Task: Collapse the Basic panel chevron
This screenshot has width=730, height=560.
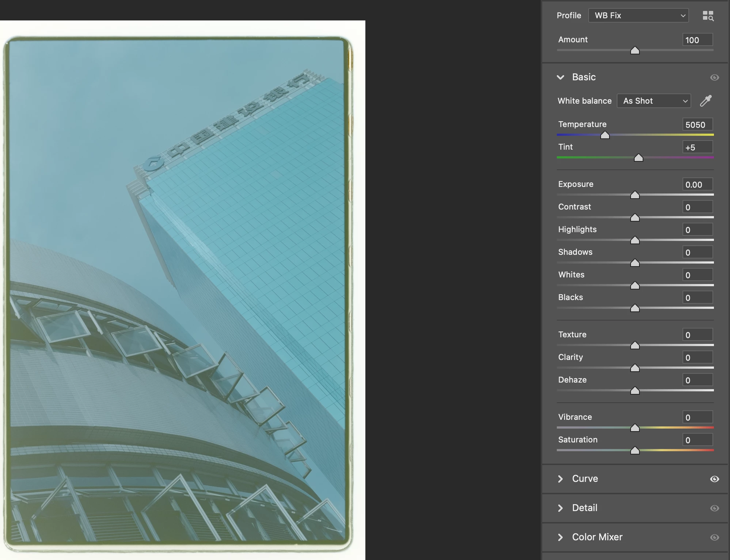Action: [x=560, y=77]
